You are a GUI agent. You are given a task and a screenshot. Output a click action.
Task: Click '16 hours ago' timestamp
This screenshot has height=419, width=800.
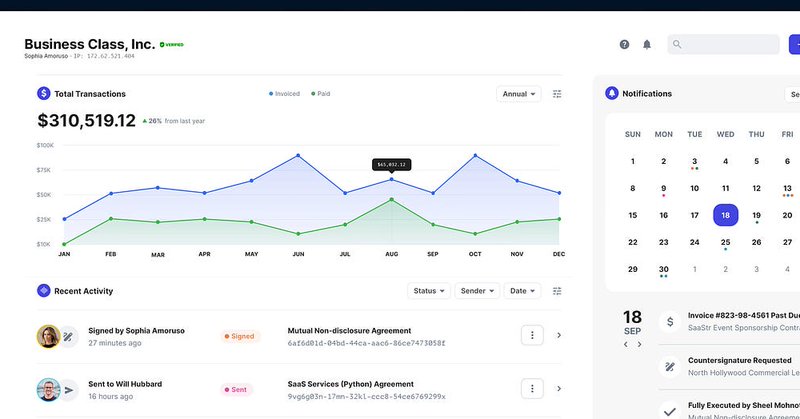coord(111,397)
